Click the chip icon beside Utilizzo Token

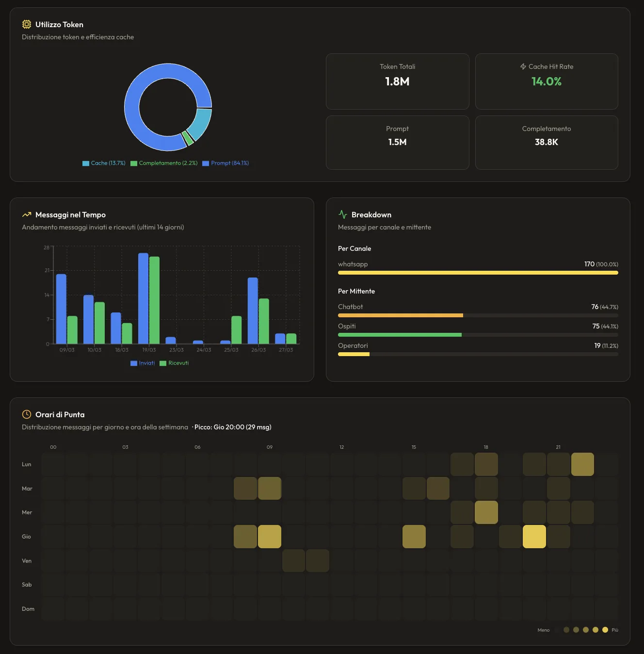point(27,24)
